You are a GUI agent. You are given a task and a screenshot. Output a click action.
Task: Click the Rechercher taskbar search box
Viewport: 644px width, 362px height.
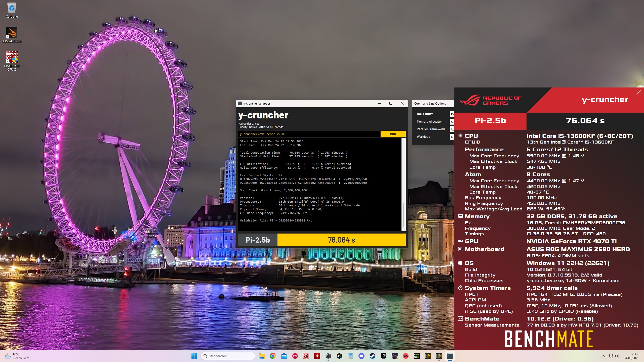click(228, 356)
